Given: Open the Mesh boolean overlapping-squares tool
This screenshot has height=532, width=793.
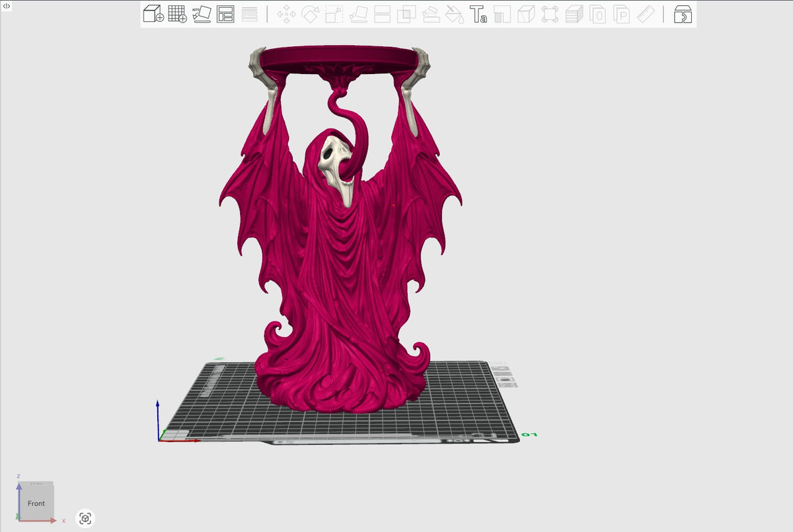Looking at the screenshot, I should tap(406, 14).
